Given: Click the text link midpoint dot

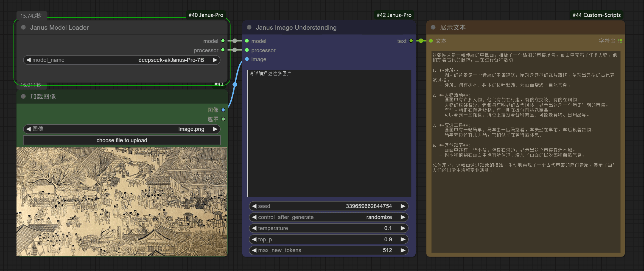Looking at the screenshot, I should 421,41.
